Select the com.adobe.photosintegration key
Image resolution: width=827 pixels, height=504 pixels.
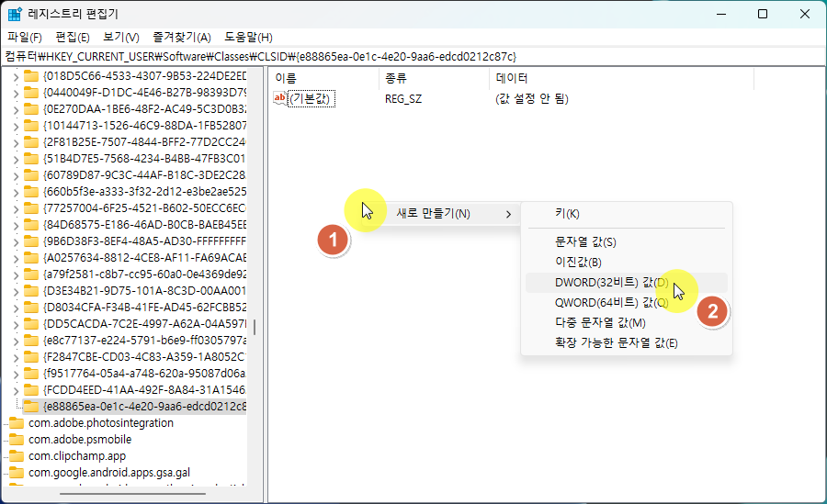click(101, 423)
